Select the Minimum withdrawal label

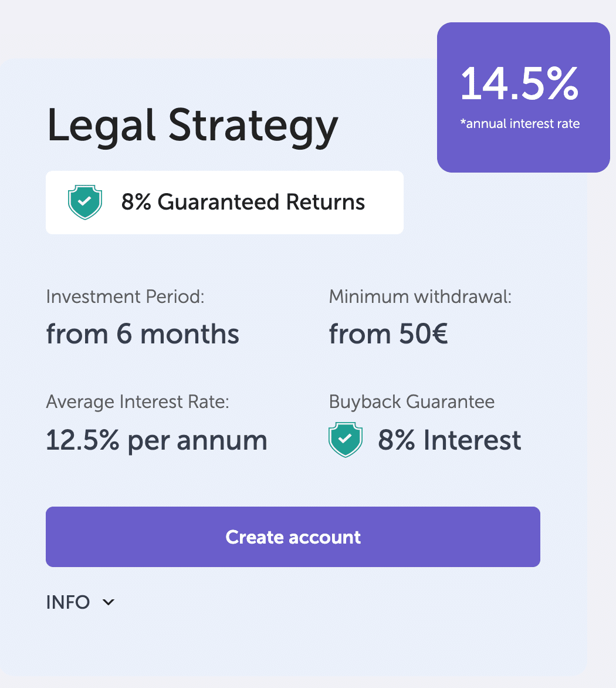(420, 297)
